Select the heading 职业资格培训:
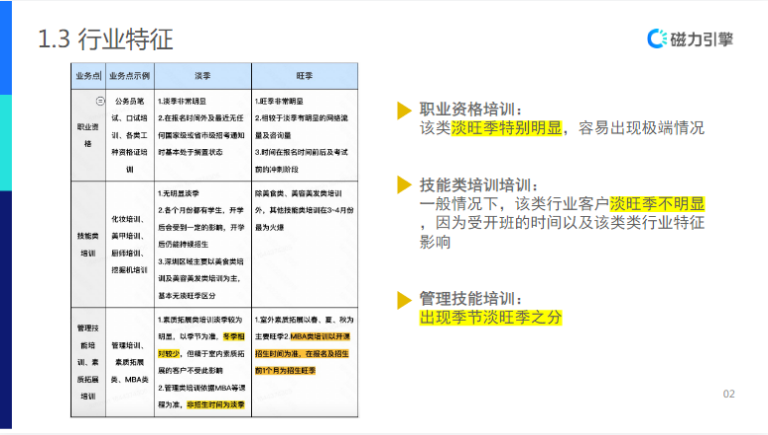 (471, 109)
